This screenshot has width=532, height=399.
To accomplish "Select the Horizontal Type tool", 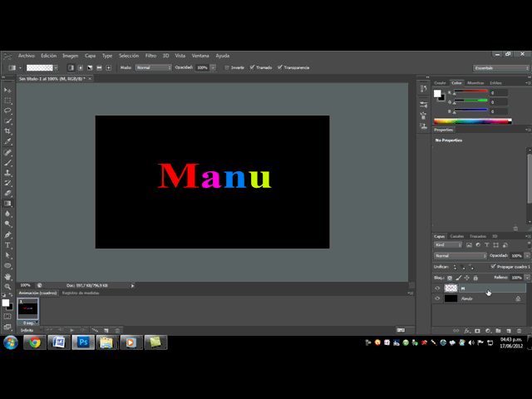I will click(7, 245).
